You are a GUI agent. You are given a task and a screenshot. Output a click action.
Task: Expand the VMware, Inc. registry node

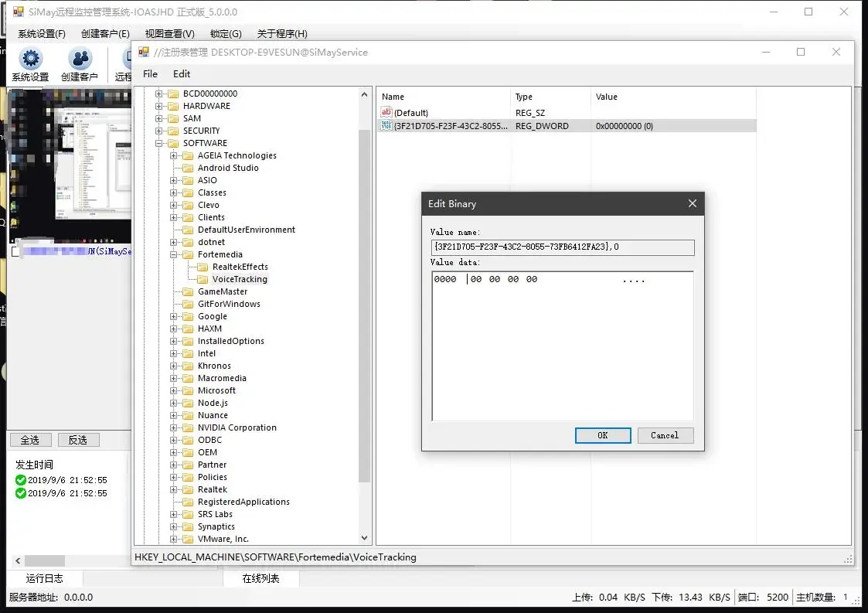pyautogui.click(x=174, y=539)
